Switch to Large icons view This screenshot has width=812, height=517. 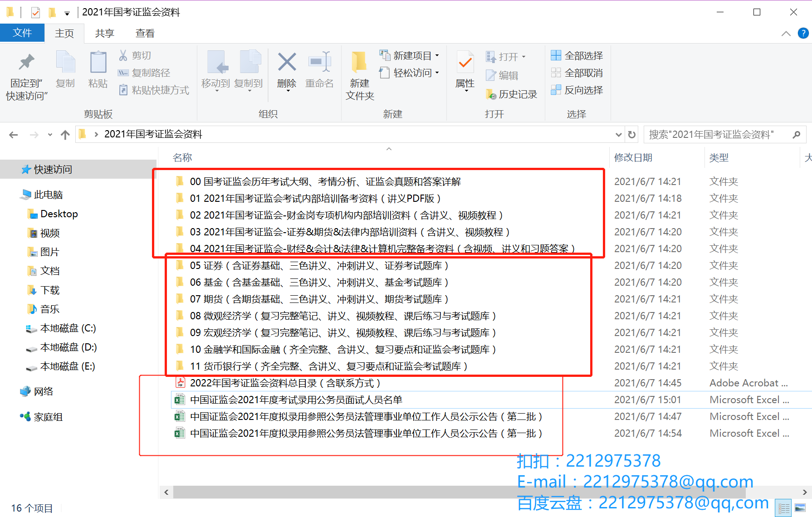(x=800, y=508)
